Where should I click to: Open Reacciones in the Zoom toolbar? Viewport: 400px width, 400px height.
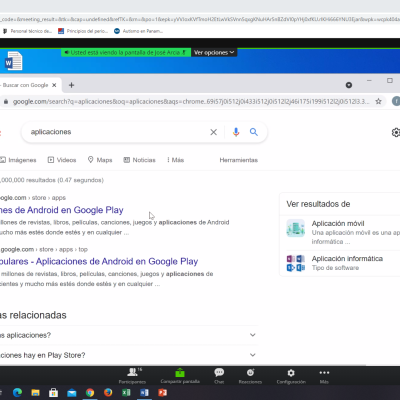point(250,376)
